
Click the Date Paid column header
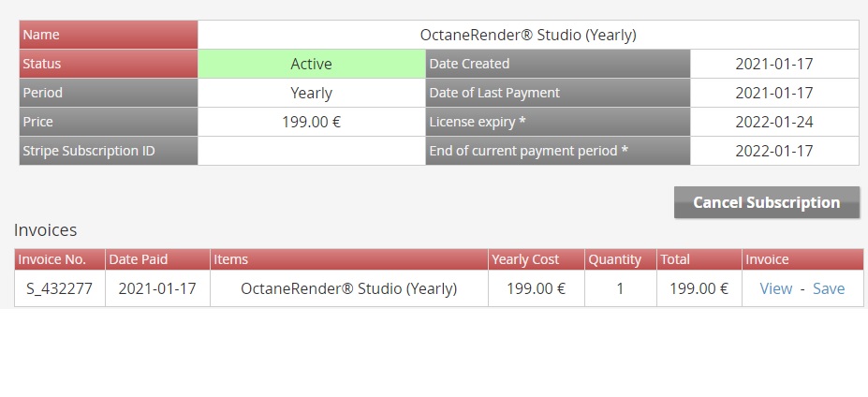[157, 259]
